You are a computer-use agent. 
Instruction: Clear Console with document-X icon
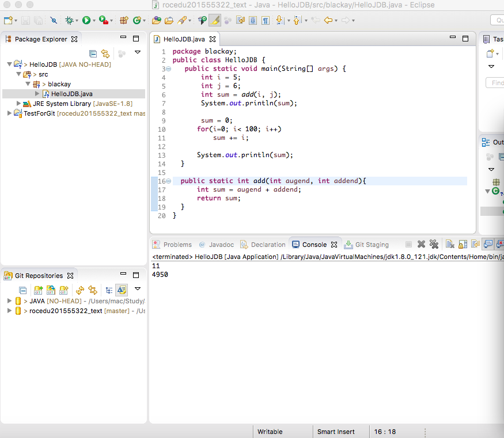click(450, 245)
